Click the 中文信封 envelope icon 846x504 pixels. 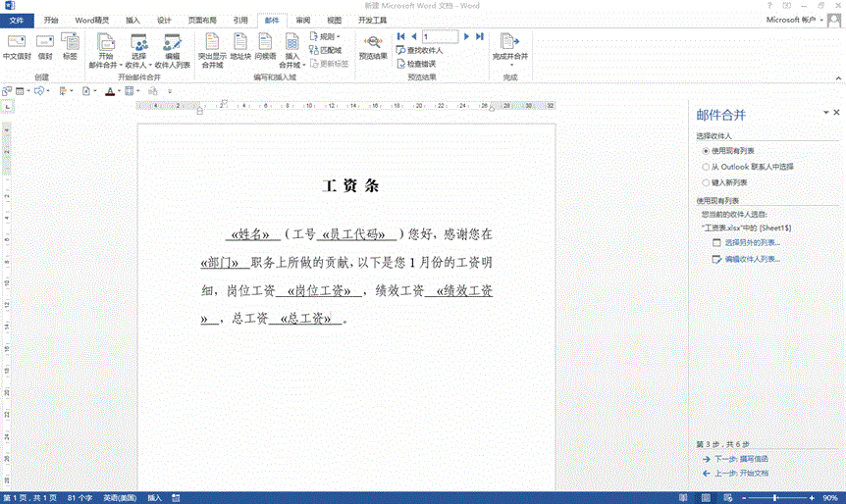point(17,47)
